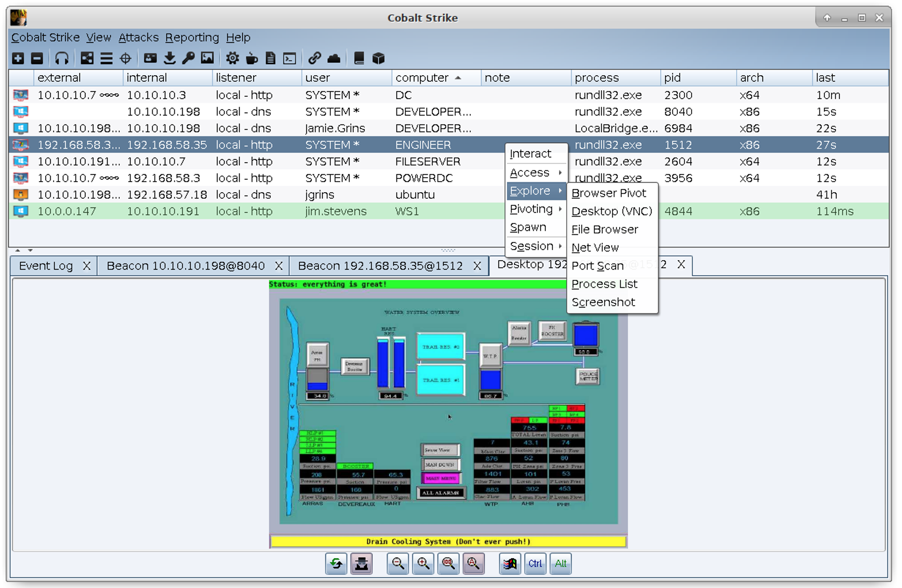
Task: Toggle the Alt key button
Action: (560, 564)
